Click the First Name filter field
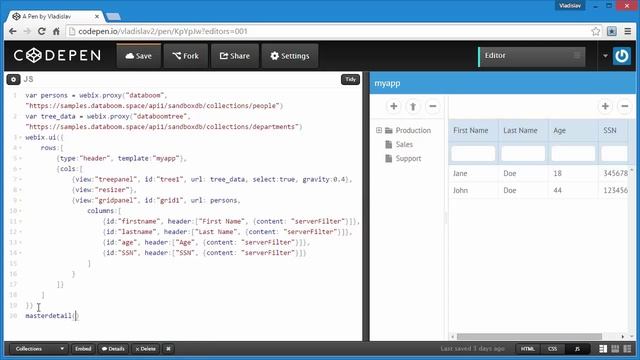 473,153
